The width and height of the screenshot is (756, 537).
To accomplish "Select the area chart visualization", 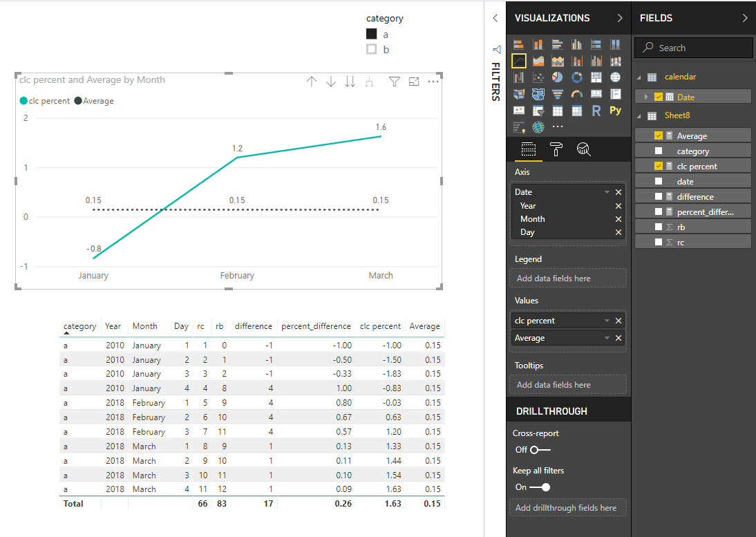I will (x=538, y=61).
